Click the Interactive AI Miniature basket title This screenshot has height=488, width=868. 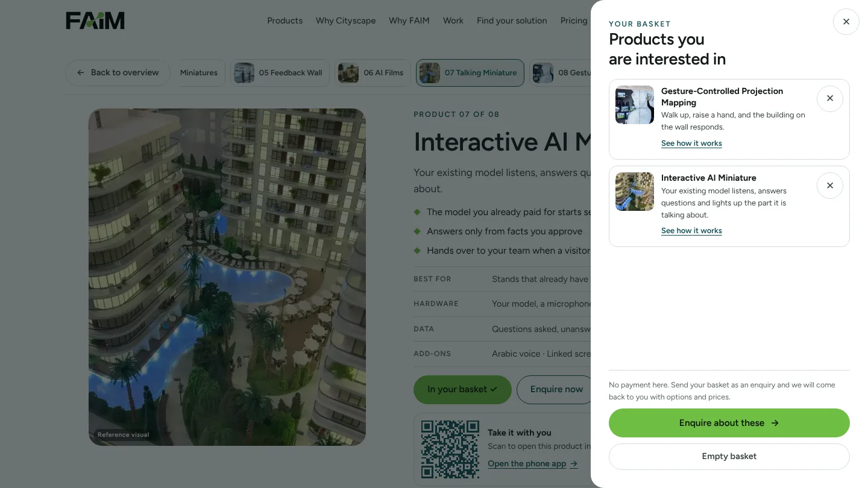point(708,178)
